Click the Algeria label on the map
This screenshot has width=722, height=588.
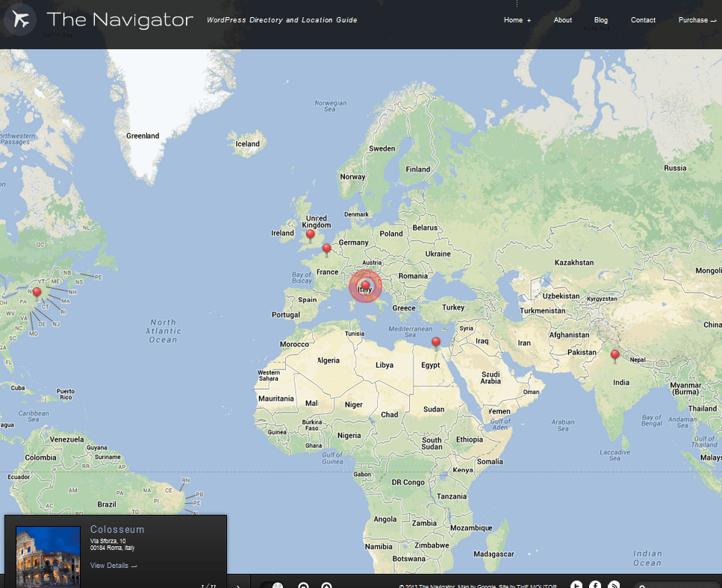[x=329, y=360]
